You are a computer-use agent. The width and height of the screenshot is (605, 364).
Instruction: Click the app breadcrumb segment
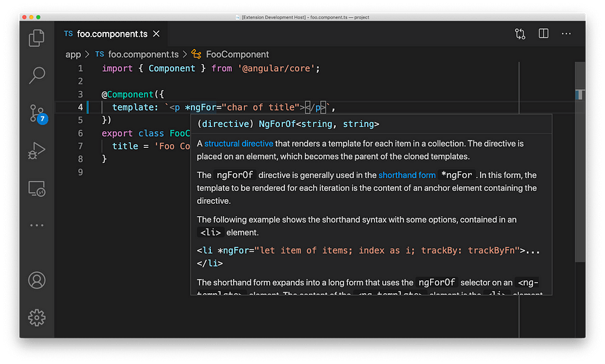click(x=73, y=55)
